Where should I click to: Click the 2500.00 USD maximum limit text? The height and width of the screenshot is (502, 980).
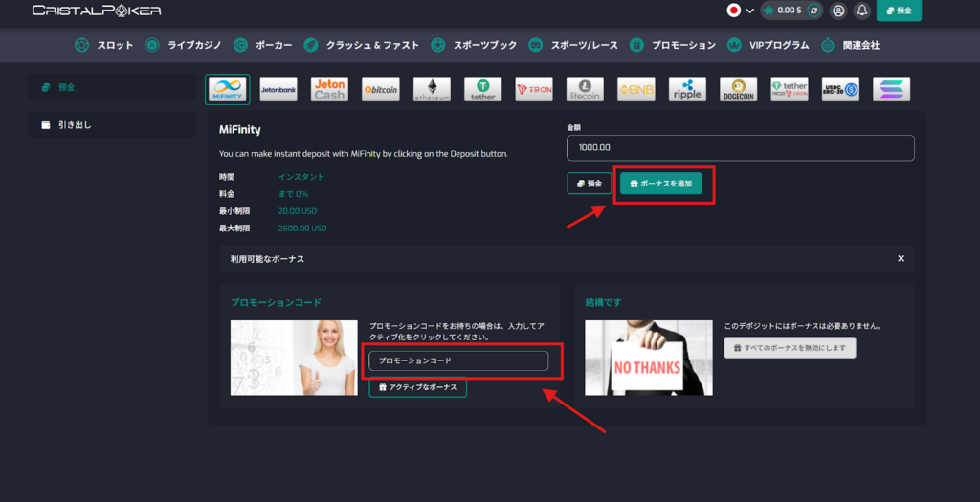(302, 229)
